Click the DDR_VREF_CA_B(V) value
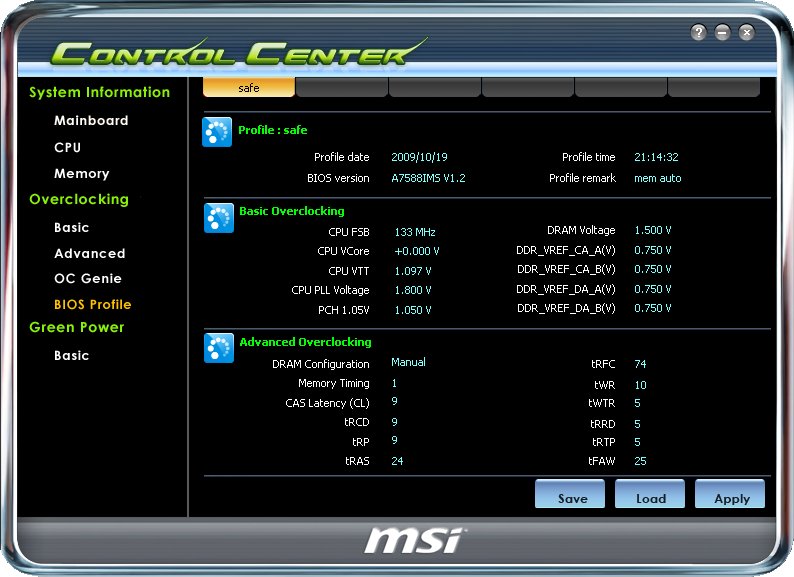Viewport: 794px width, 577px height. (x=653, y=269)
